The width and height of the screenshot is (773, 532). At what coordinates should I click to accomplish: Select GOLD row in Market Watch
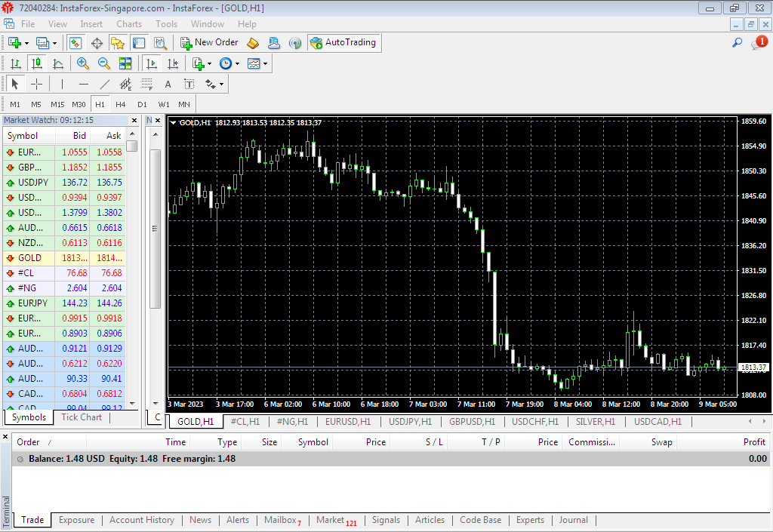(64, 257)
